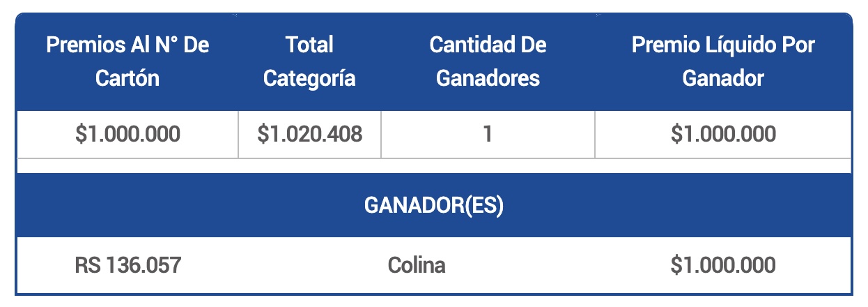Select the $1.020.408 total category amount
The width and height of the screenshot is (868, 307).
coord(309,134)
